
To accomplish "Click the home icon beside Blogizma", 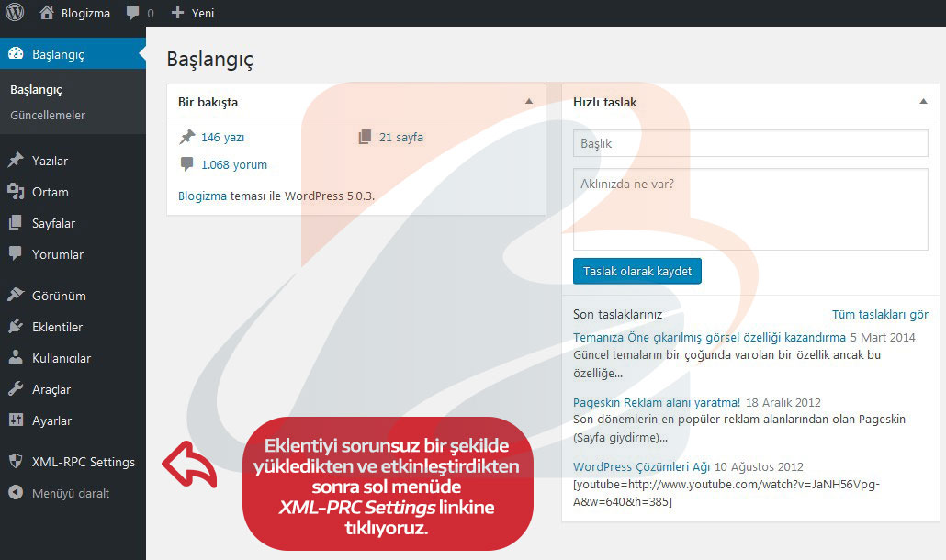I will click(47, 13).
